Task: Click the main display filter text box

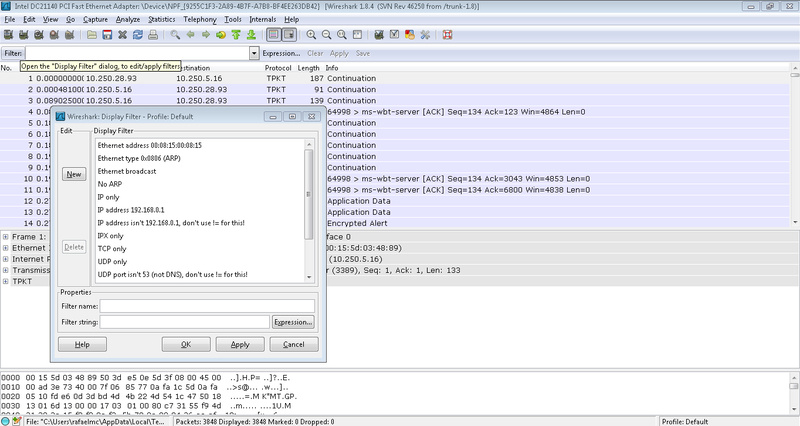Action: [x=138, y=53]
